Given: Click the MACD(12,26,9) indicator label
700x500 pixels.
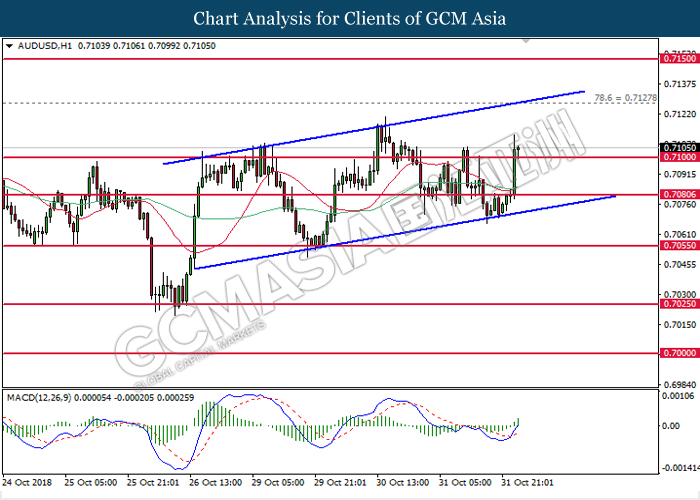Looking at the screenshot, I should tap(39, 397).
